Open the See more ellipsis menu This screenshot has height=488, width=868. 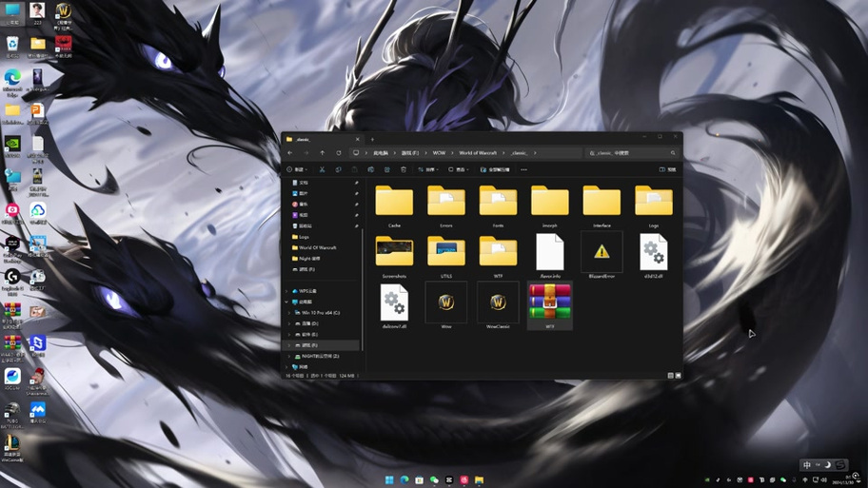[x=523, y=169]
